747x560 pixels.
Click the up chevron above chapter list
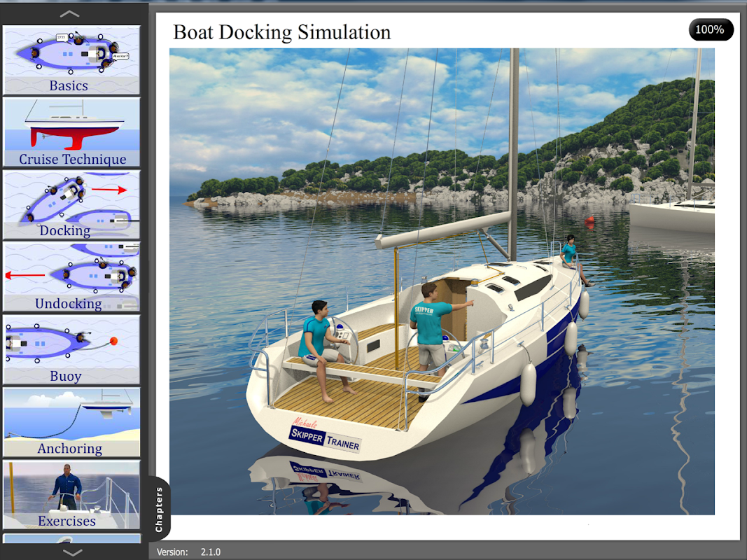70,14
